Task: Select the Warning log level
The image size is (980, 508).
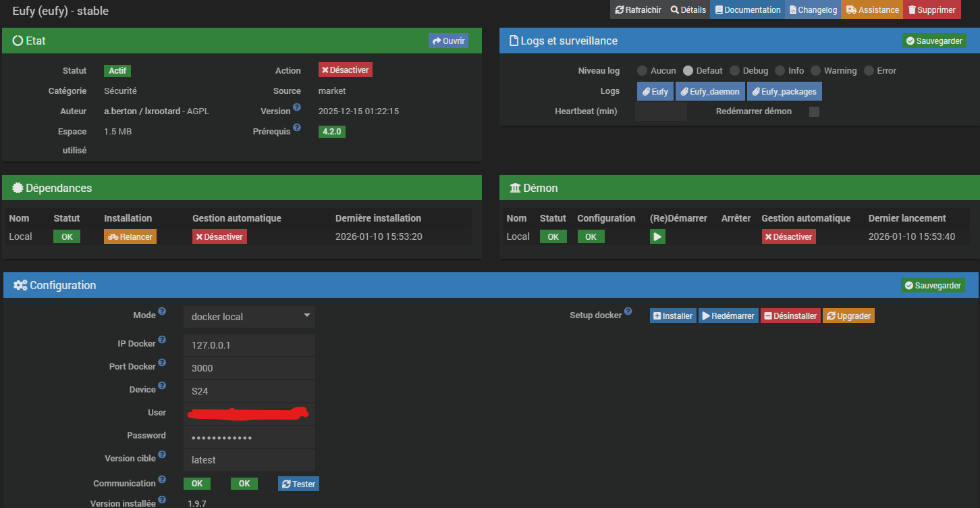Action: [x=815, y=71]
